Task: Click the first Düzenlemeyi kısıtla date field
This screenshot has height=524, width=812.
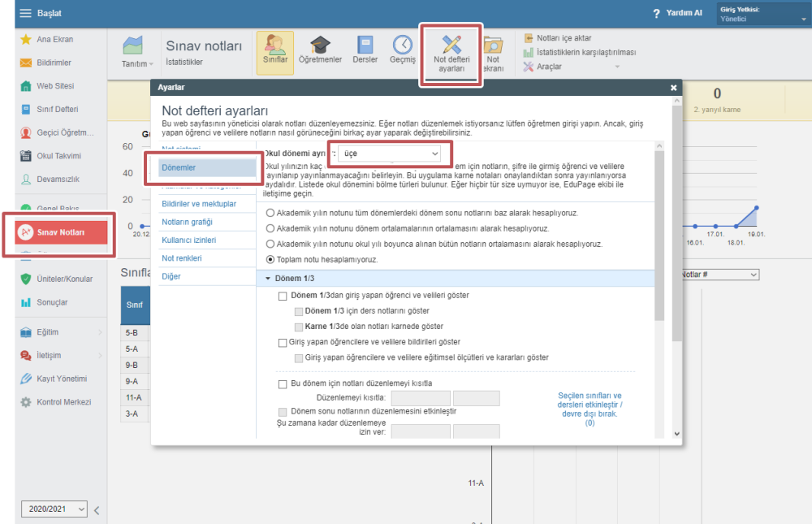Action: pos(421,398)
